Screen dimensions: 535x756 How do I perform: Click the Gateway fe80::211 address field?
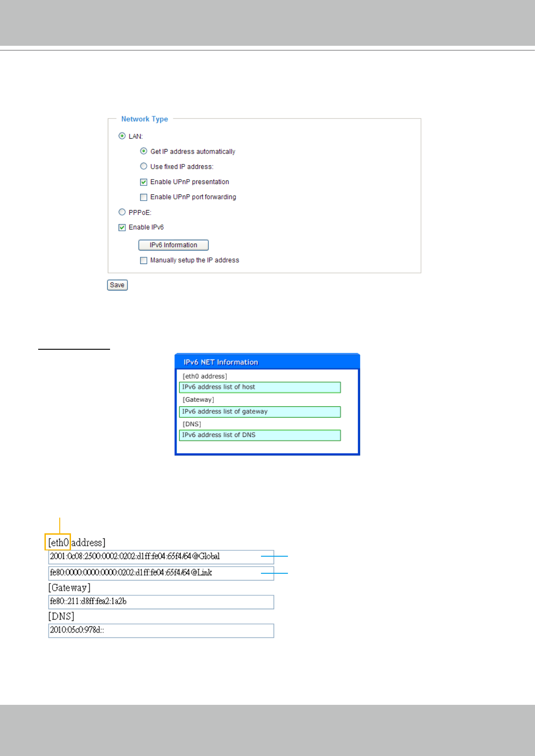point(161,602)
